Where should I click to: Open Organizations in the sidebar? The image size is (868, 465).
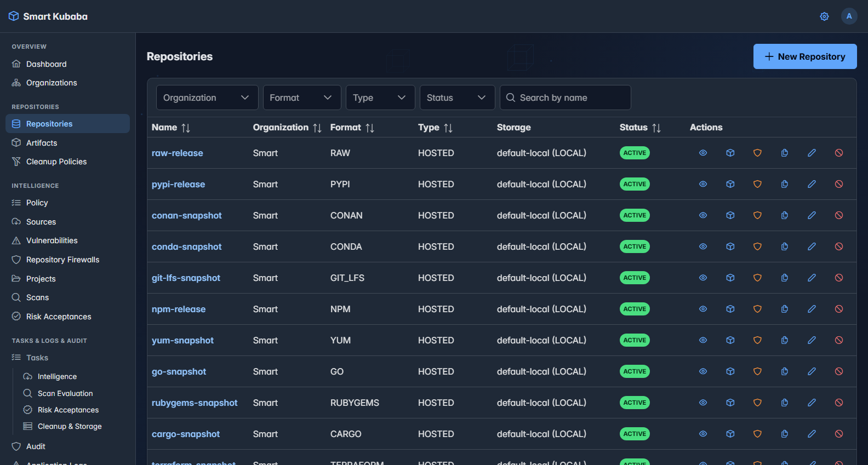[67, 83]
